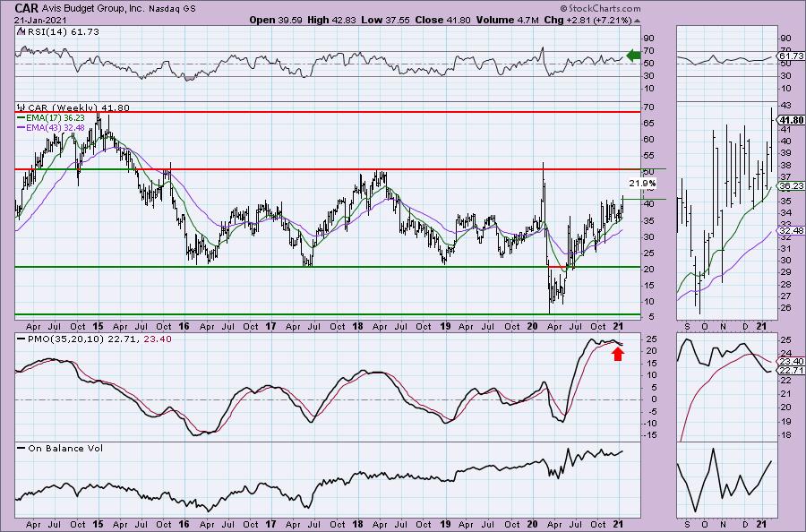Screen dimensions: 806x532
Task: Click the CAR (Weekly) 41.80 price label
Action: [x=78, y=107]
